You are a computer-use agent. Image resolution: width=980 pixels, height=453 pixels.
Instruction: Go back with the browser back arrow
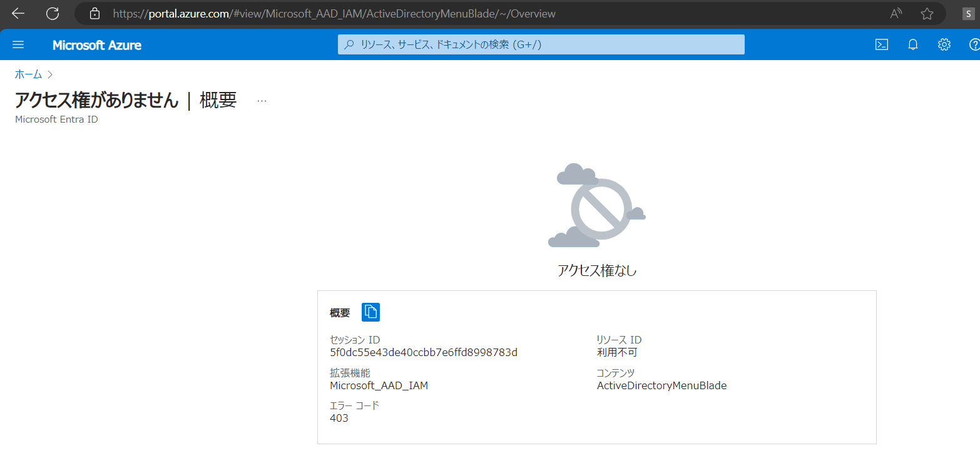pyautogui.click(x=18, y=13)
